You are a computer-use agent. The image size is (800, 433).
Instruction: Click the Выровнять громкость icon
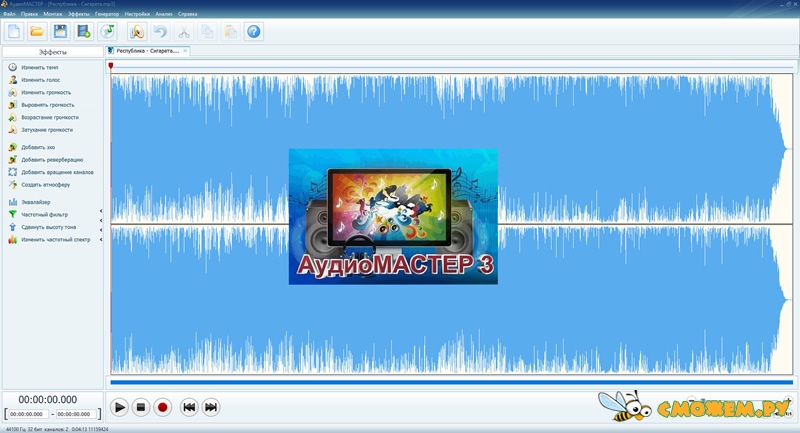coord(13,105)
